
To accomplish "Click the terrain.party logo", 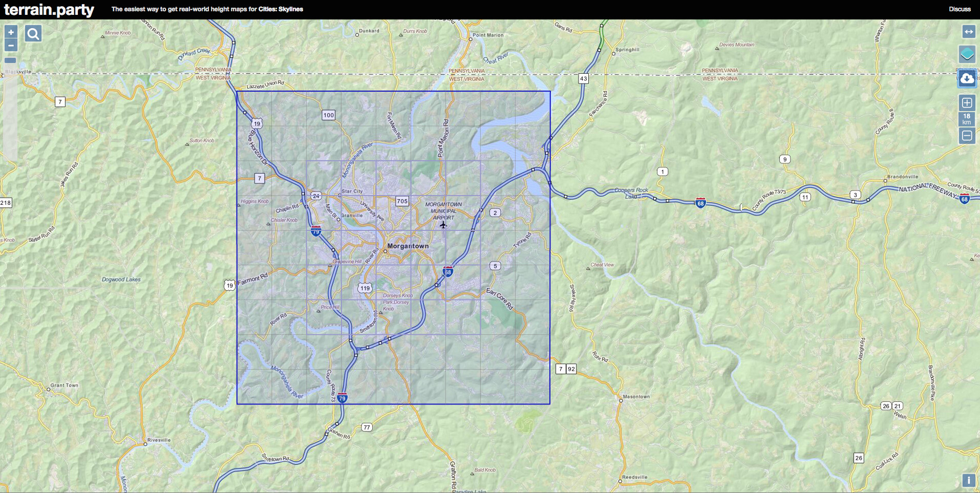I will pyautogui.click(x=49, y=10).
